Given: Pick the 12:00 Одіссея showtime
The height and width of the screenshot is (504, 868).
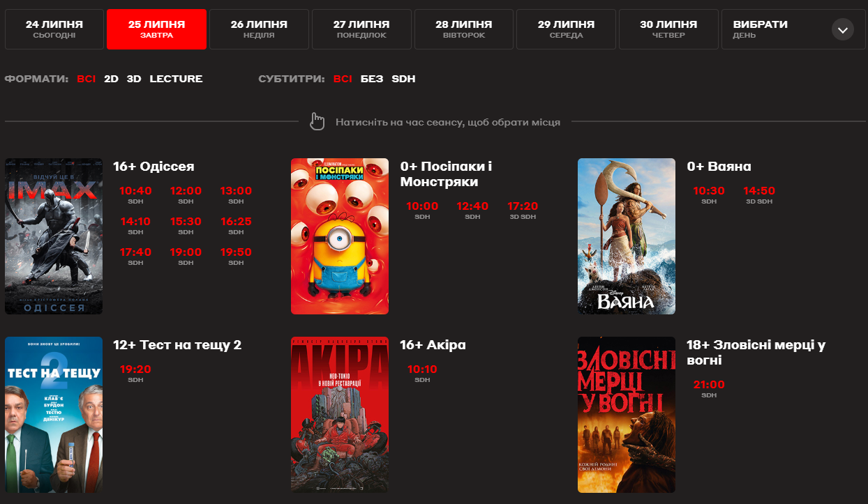Looking at the screenshot, I should [x=186, y=195].
